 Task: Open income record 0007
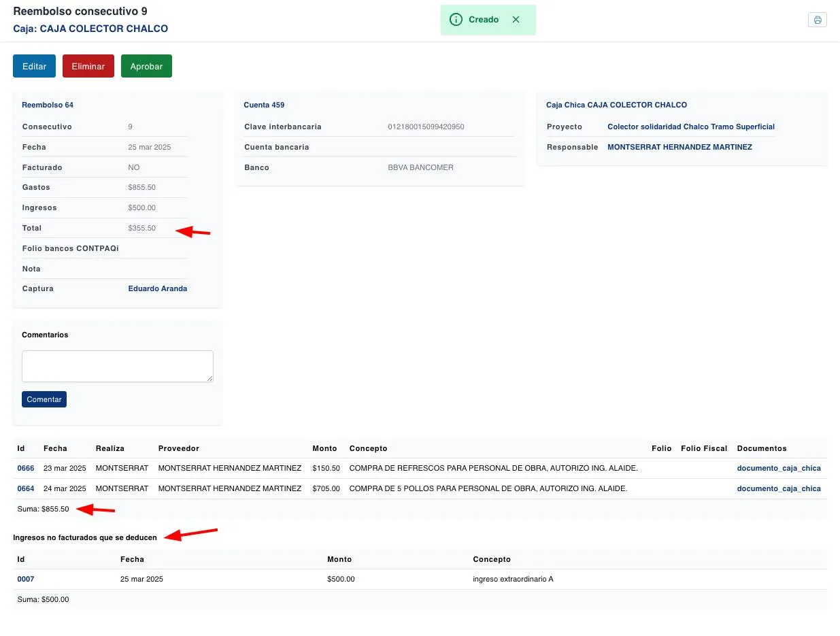(x=26, y=579)
